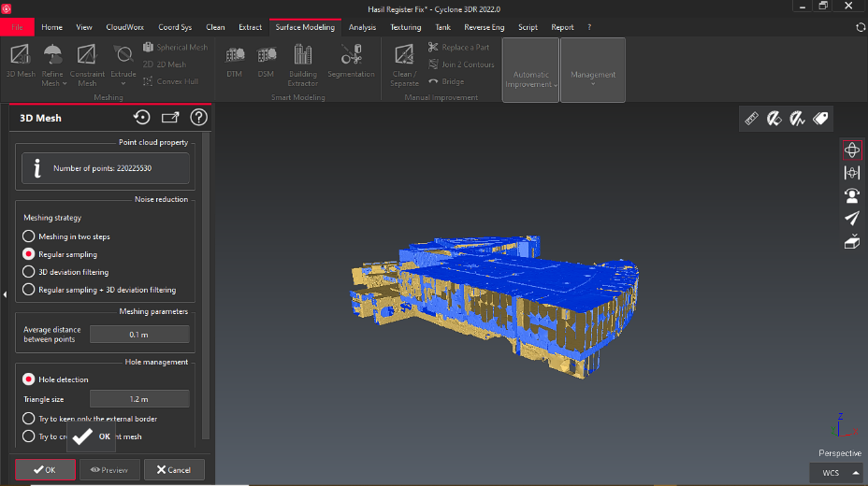
Task: Activate the measure ruler tool in viewport
Action: click(x=751, y=119)
